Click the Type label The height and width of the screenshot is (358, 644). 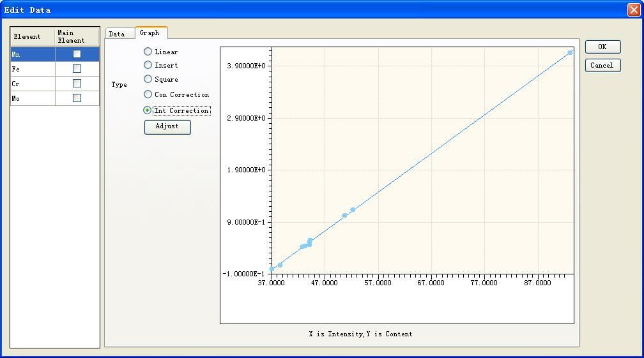coord(119,85)
